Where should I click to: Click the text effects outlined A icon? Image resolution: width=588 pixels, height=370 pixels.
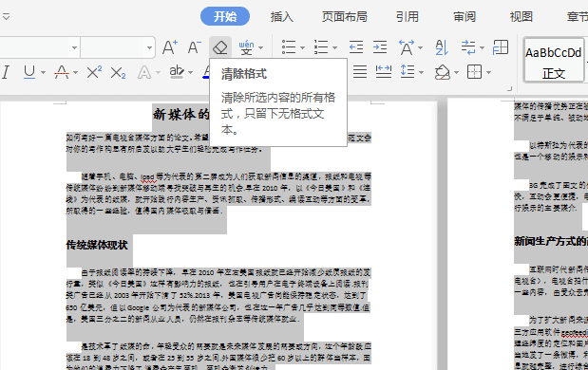tap(144, 72)
